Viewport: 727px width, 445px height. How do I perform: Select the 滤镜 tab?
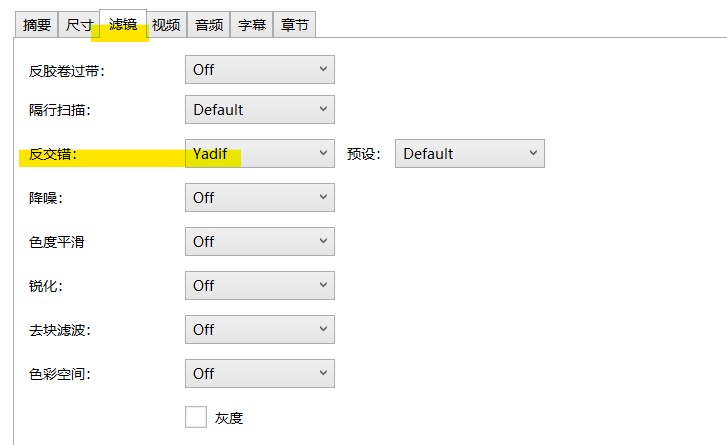(123, 24)
